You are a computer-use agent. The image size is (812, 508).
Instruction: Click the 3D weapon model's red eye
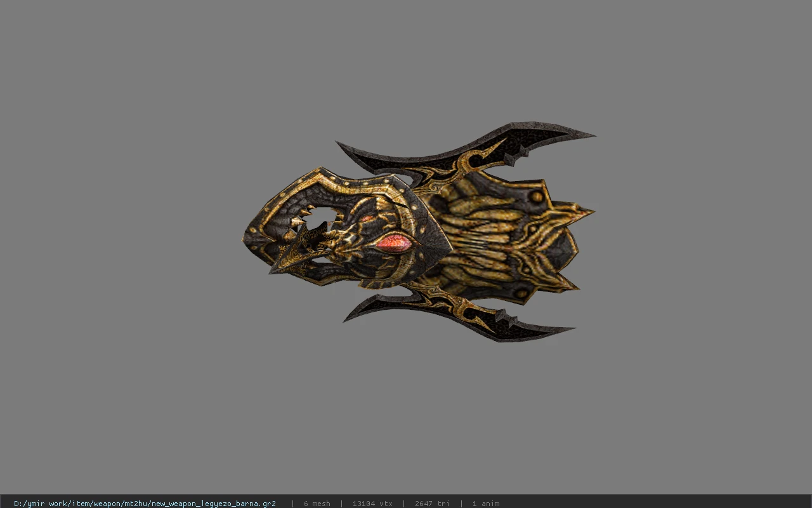[x=395, y=243]
